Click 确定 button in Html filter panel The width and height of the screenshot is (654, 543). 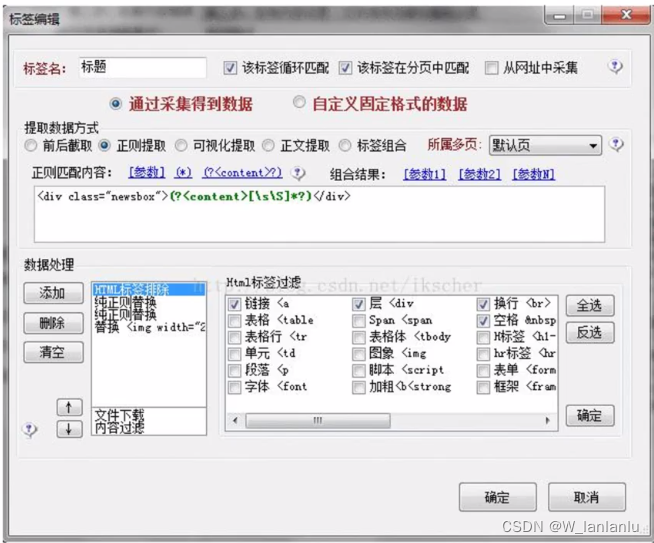pyautogui.click(x=590, y=415)
